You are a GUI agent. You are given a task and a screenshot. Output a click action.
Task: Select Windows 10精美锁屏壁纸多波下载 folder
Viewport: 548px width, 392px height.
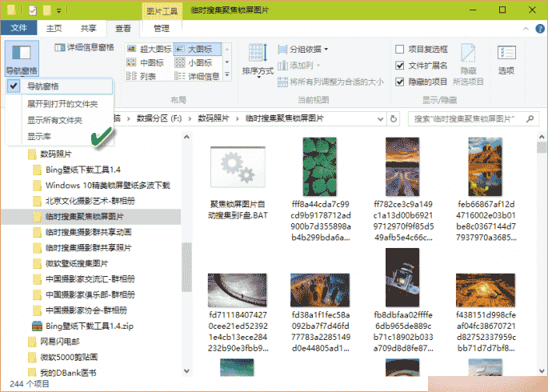(108, 185)
